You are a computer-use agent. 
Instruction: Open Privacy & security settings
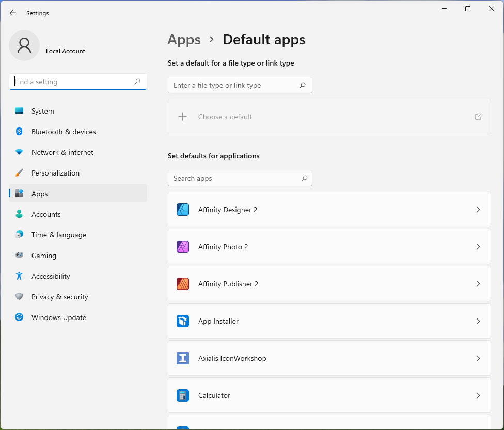(x=78, y=297)
